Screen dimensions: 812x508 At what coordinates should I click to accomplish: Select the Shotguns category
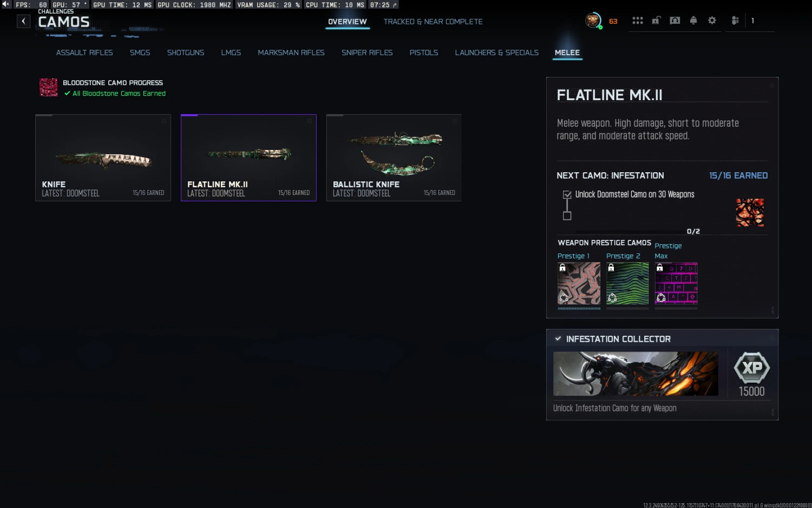pyautogui.click(x=186, y=53)
